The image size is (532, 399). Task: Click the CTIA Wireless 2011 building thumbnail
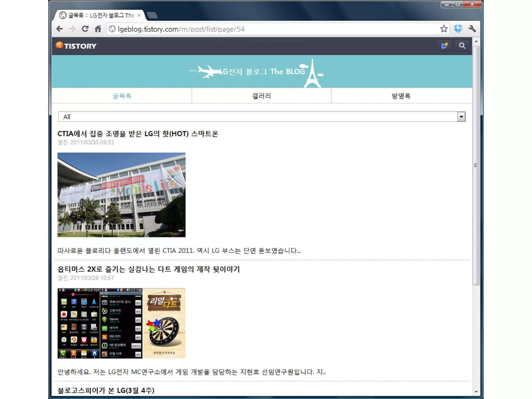pos(121,195)
